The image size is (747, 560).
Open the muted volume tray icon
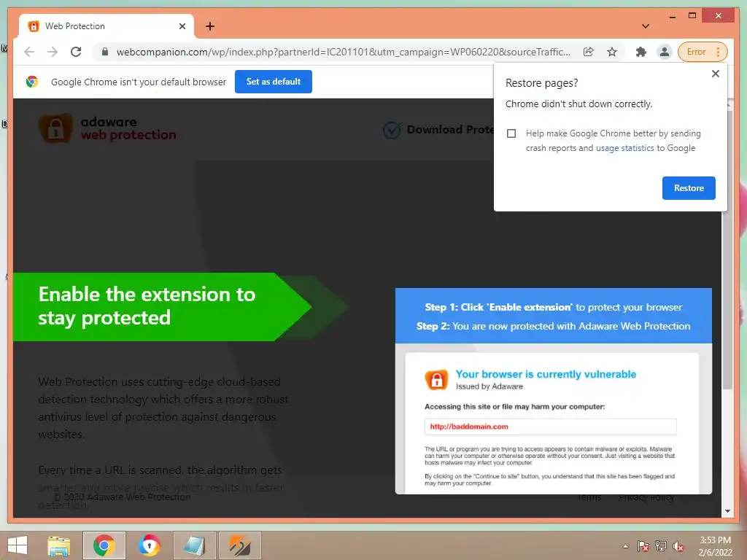click(x=678, y=546)
